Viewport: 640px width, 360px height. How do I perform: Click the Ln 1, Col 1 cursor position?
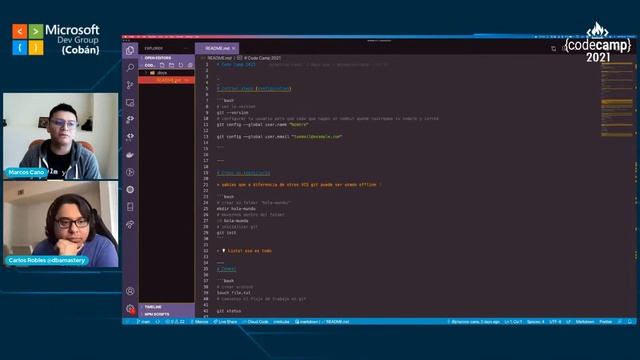click(513, 322)
